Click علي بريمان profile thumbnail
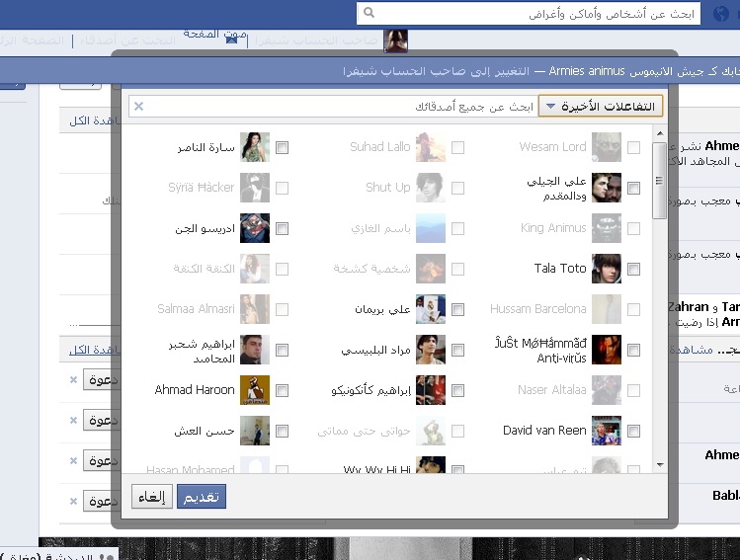This screenshot has width=740, height=560. [431, 309]
